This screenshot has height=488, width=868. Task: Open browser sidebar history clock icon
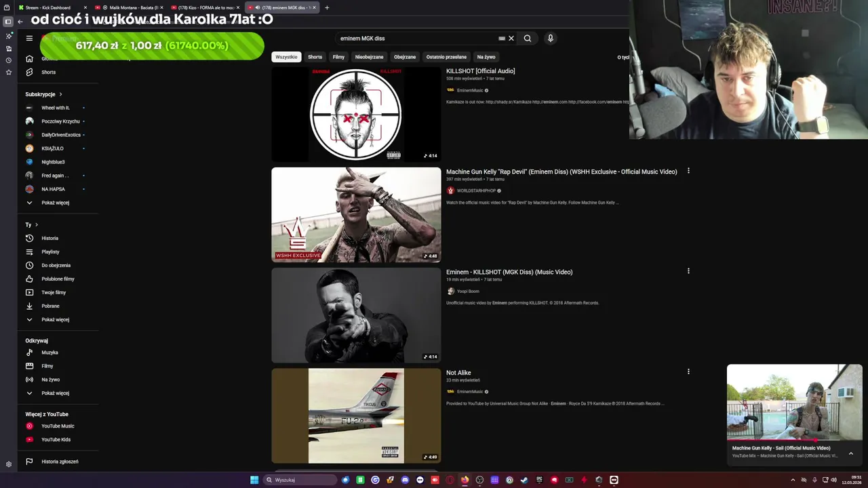(8, 60)
